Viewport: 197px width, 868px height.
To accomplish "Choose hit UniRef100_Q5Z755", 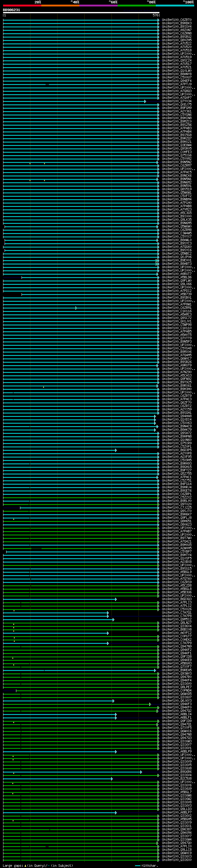I will 177,474.
